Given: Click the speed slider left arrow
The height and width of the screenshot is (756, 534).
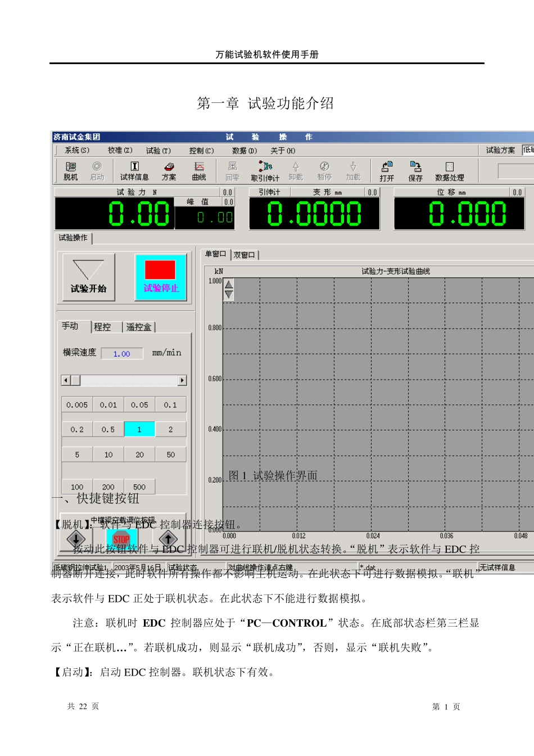Looking at the screenshot, I should click(66, 380).
